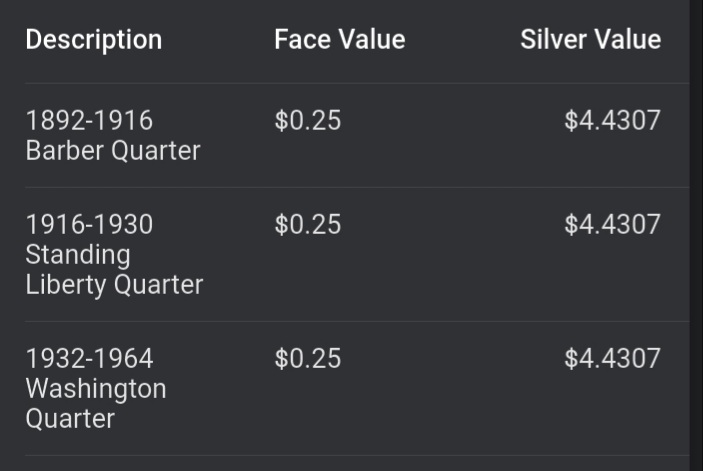The image size is (703, 471).
Task: Click the Silver Value column header
Action: pos(590,39)
